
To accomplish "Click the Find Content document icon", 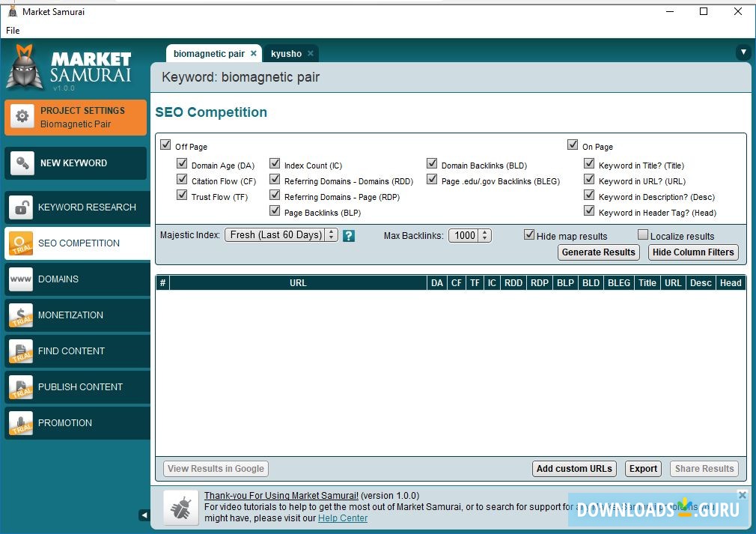I will pyautogui.click(x=21, y=351).
